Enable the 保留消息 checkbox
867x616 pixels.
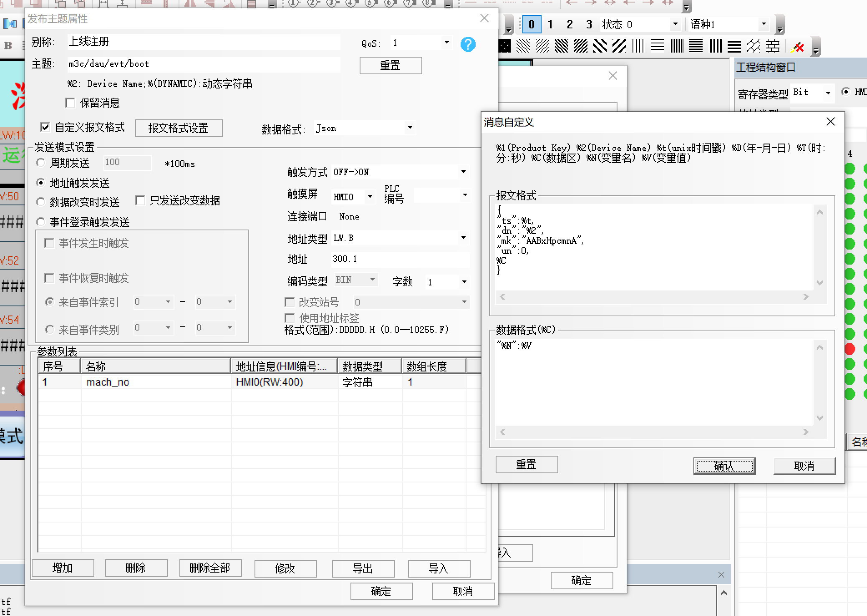[x=70, y=103]
